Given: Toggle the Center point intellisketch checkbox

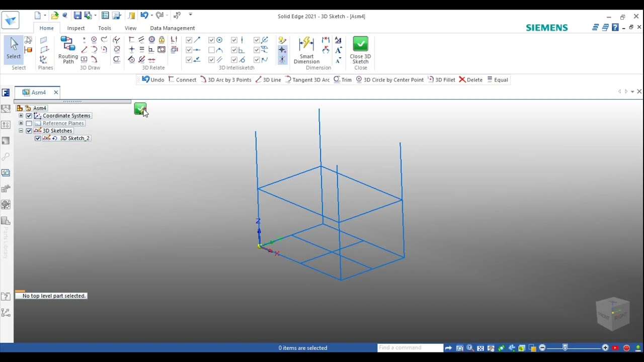Looking at the screenshot, I should pos(211,40).
